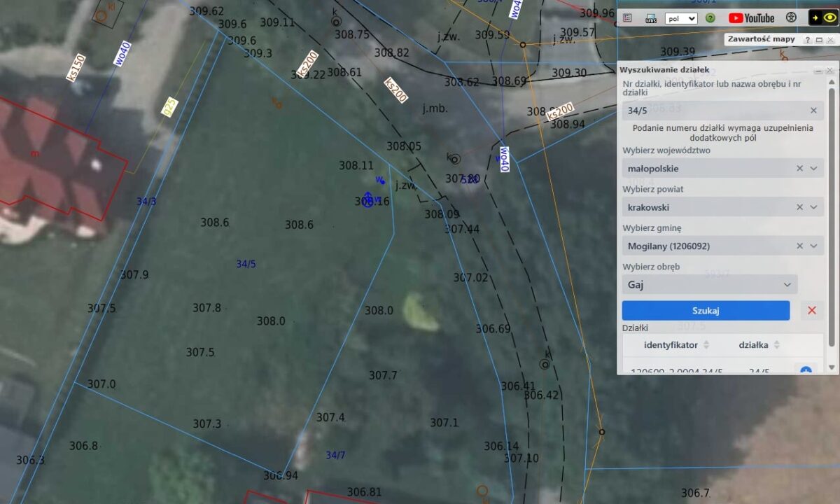Viewport: 840px width, 504px height.
Task: Click the wo40 label near red-roof house
Action: [122, 54]
